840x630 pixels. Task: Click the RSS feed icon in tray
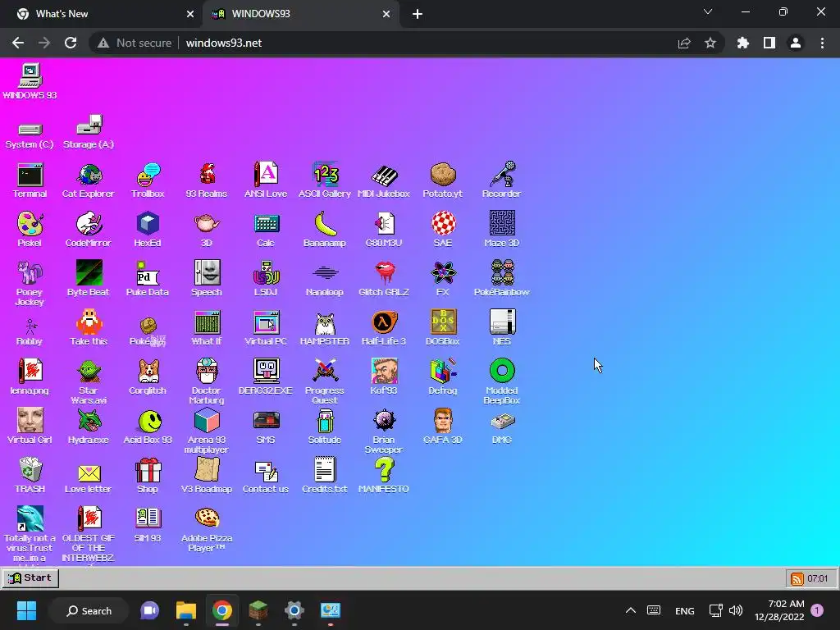coord(797,578)
